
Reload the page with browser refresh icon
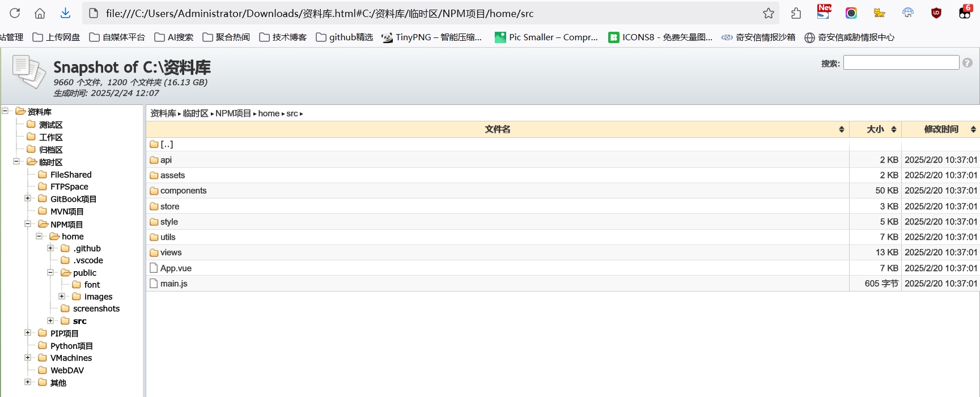point(15,13)
